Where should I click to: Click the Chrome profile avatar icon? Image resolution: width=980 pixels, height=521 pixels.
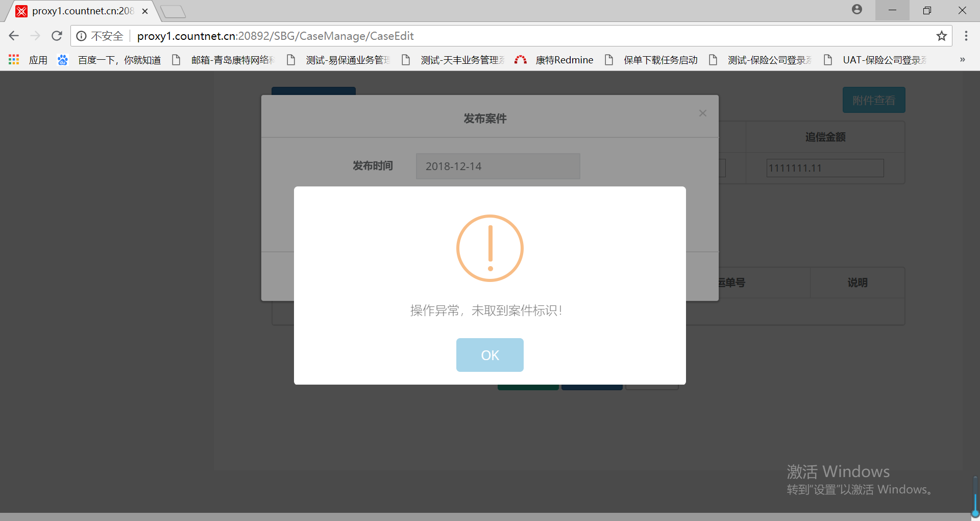coord(857,9)
